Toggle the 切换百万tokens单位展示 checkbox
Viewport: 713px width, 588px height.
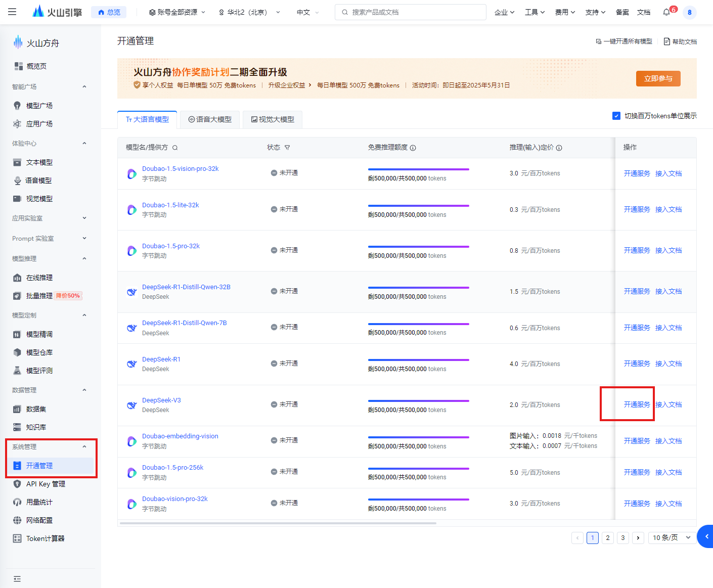[616, 115]
